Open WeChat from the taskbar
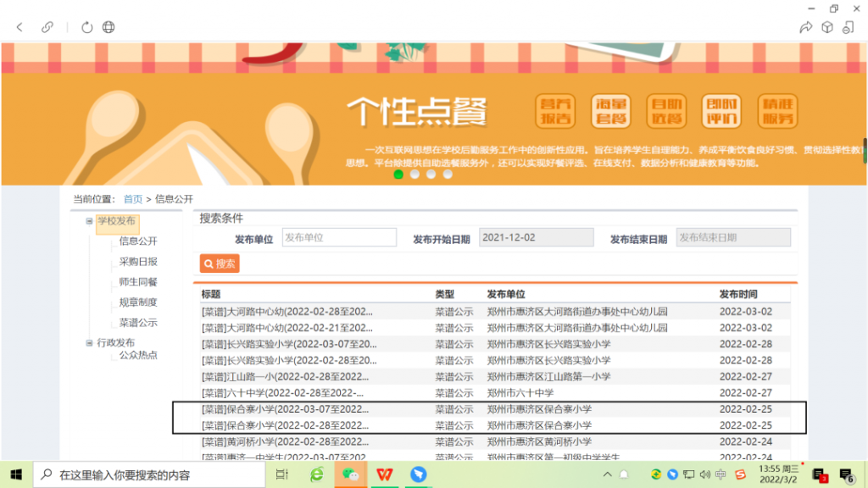This screenshot has height=488, width=868. pos(350,474)
